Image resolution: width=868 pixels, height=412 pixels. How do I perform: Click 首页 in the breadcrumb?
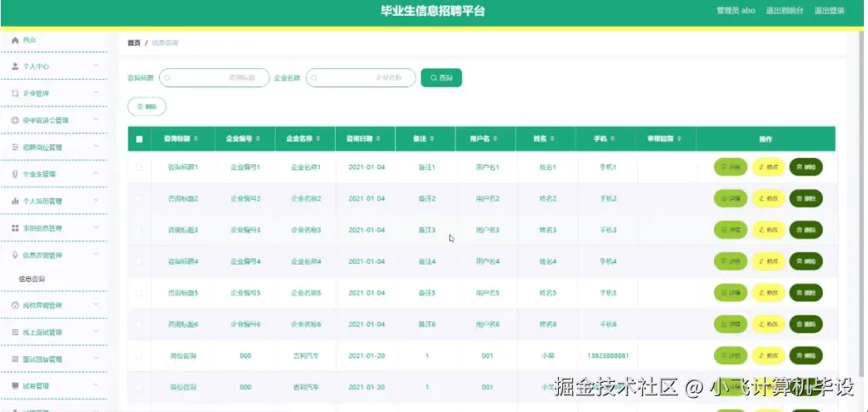[x=133, y=42]
